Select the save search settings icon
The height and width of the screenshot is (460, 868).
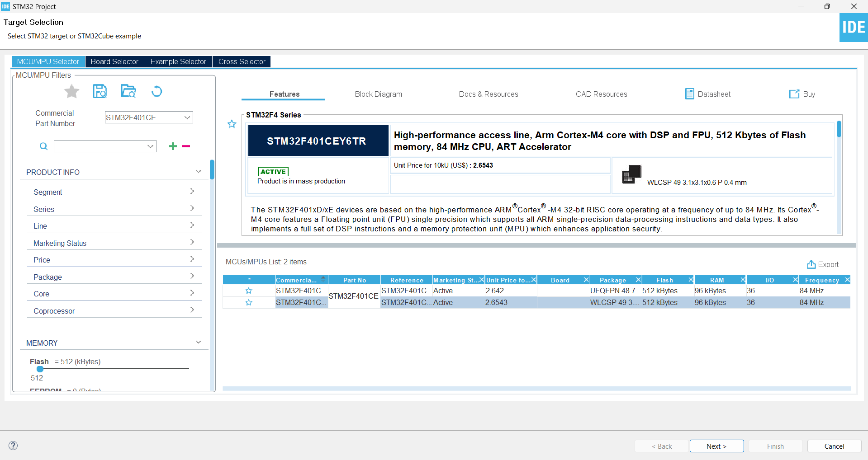click(x=100, y=91)
